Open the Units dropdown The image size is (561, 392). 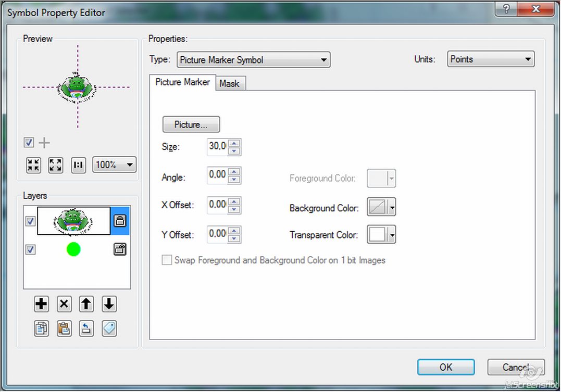[x=491, y=59]
